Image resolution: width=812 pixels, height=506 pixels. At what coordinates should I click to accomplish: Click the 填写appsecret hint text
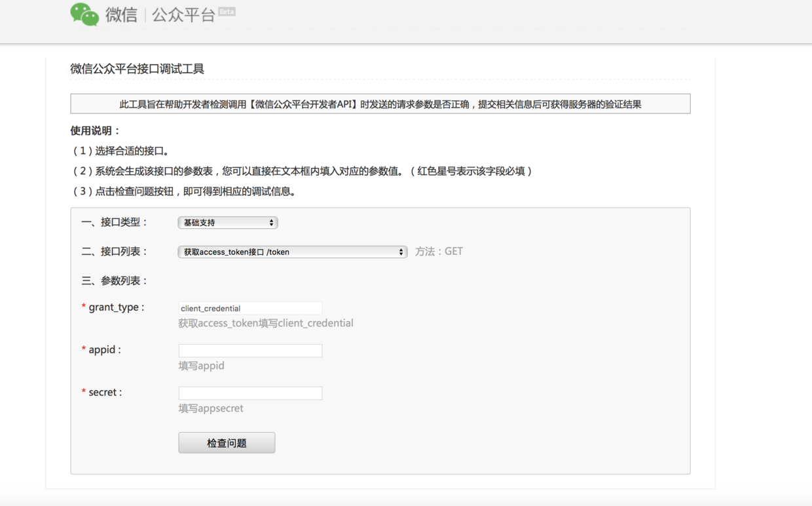pos(211,408)
